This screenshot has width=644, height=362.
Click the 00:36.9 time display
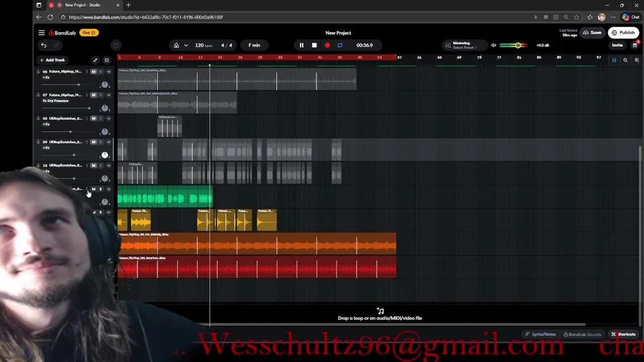pos(364,45)
